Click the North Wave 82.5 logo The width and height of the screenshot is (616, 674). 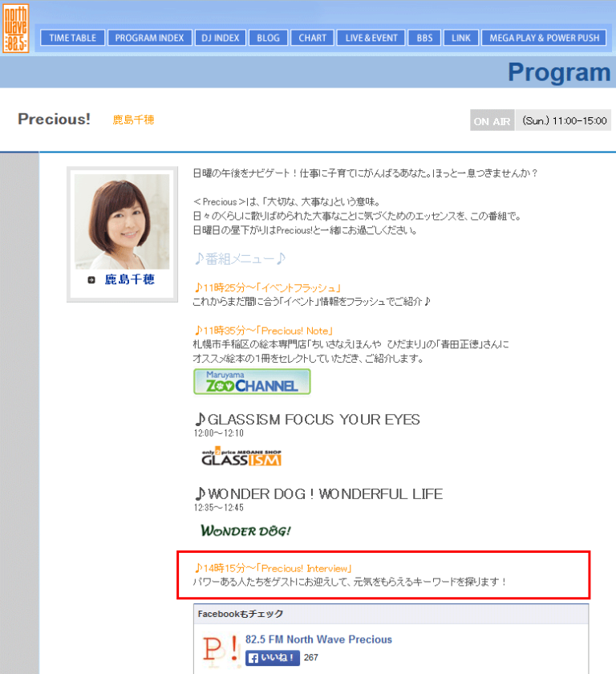tap(17, 28)
